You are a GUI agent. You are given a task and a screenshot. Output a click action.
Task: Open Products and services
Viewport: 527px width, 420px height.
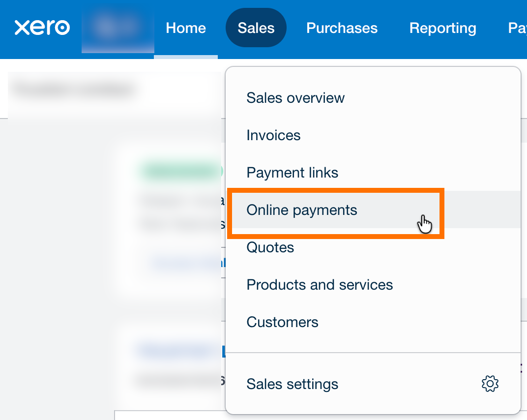tap(320, 285)
